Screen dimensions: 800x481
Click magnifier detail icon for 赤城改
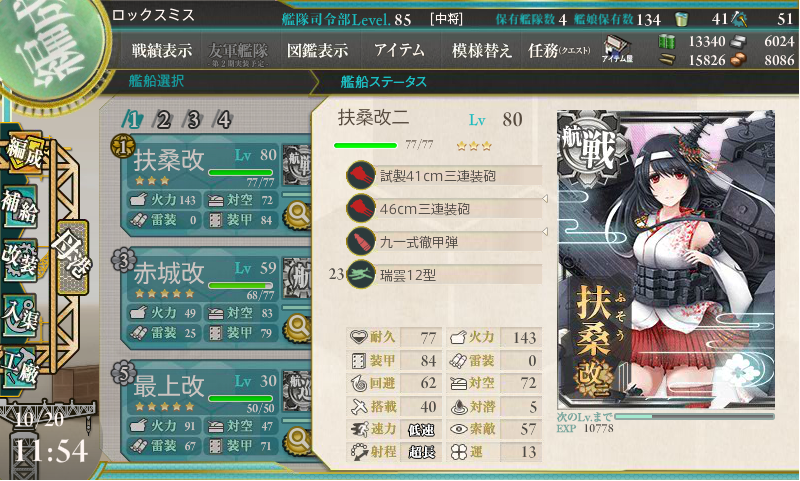[297, 326]
